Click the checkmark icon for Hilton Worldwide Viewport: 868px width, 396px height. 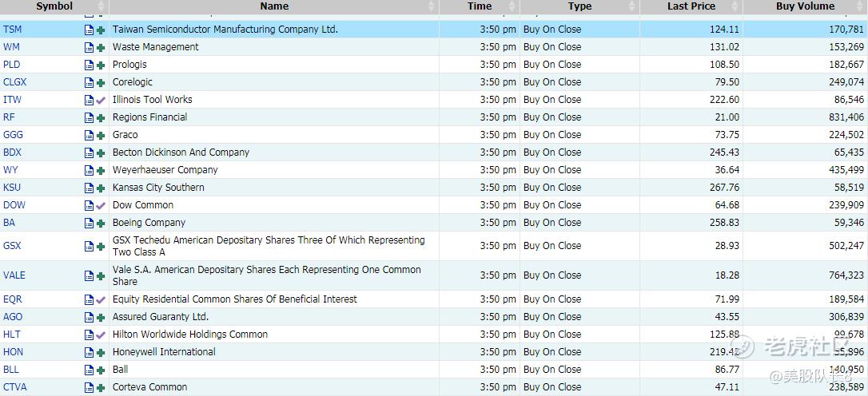click(100, 335)
